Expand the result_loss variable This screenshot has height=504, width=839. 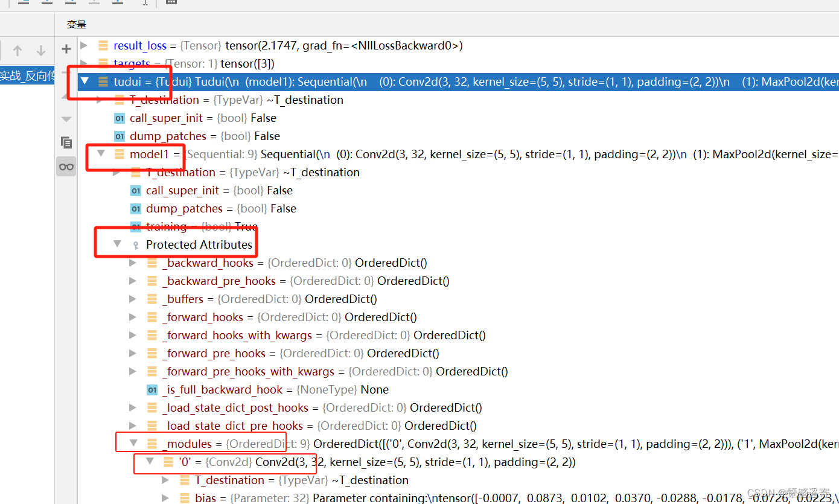[x=85, y=45]
